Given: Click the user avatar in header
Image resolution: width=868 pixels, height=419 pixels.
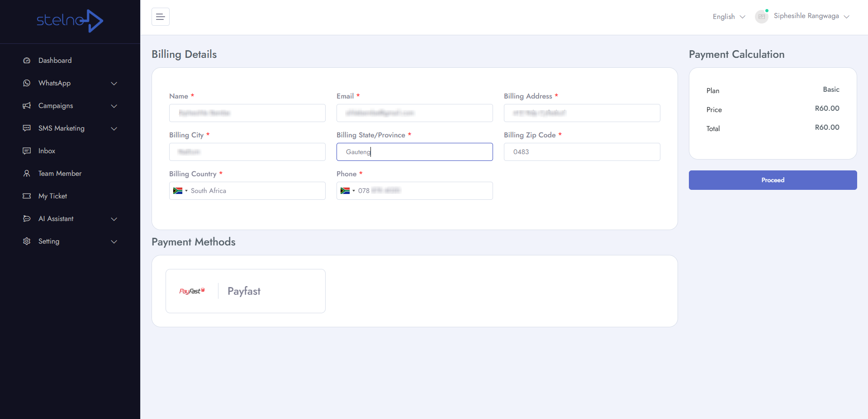Looking at the screenshot, I should point(762,17).
